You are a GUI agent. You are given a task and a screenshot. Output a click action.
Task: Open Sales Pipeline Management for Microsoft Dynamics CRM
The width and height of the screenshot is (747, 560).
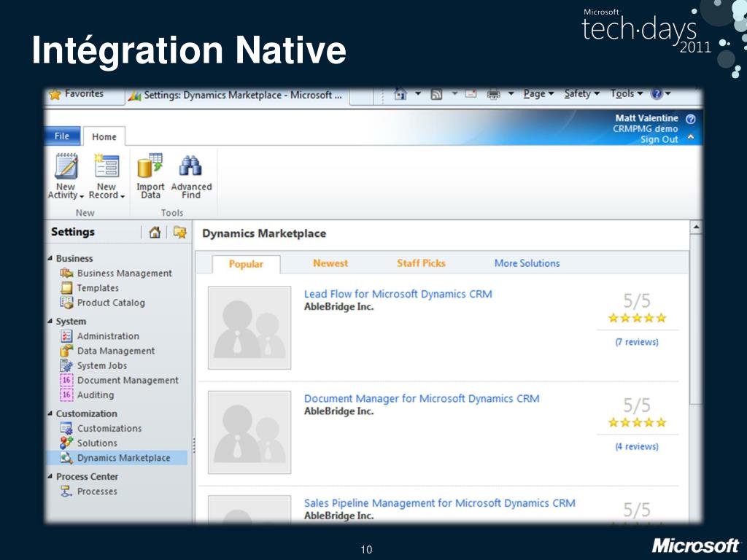[440, 503]
